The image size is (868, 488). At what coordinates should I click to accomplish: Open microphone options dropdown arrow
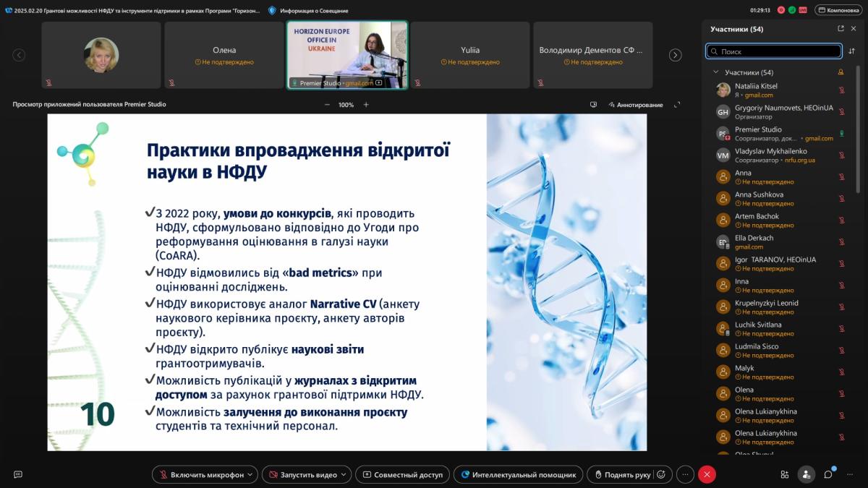coord(250,474)
